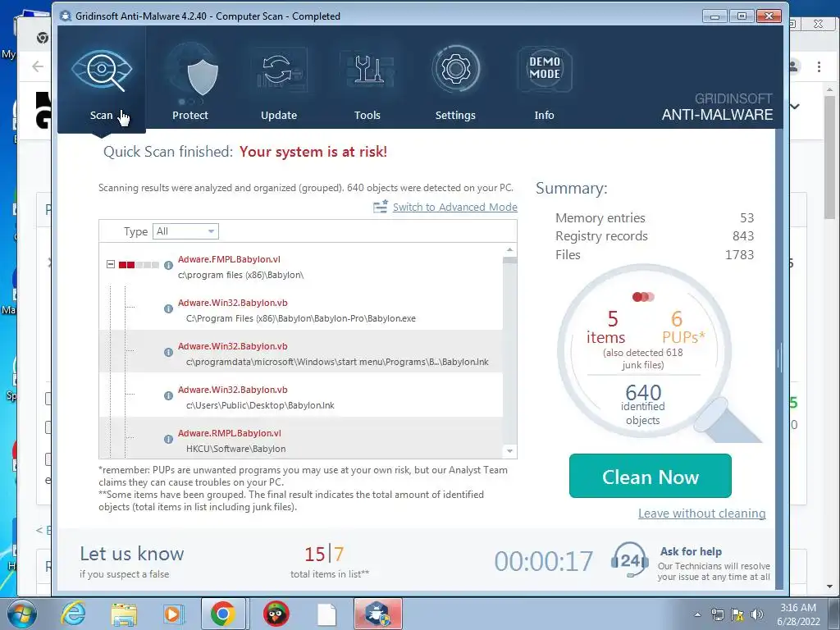Open the Update tab

(279, 80)
